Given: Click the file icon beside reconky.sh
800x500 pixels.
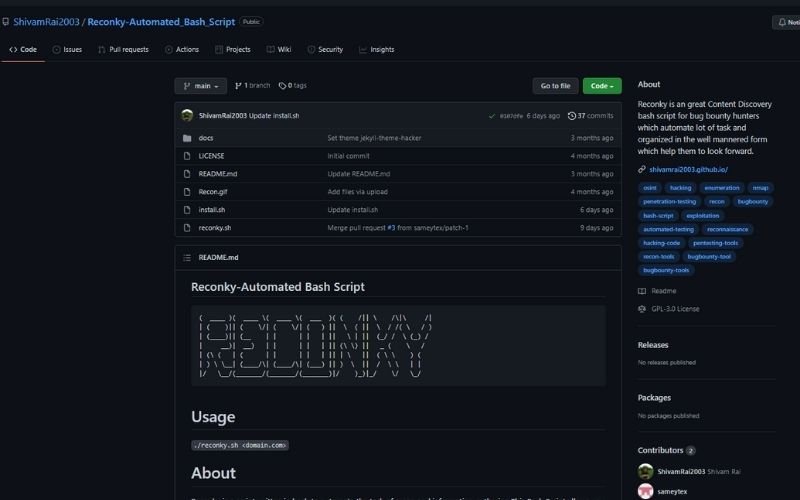Looking at the screenshot, I should tap(187, 228).
